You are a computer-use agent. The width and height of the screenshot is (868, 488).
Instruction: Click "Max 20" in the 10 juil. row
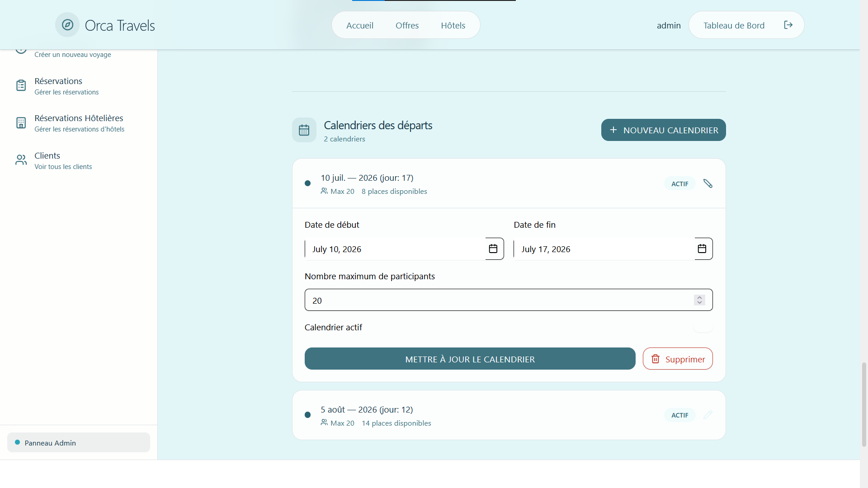pyautogui.click(x=342, y=192)
